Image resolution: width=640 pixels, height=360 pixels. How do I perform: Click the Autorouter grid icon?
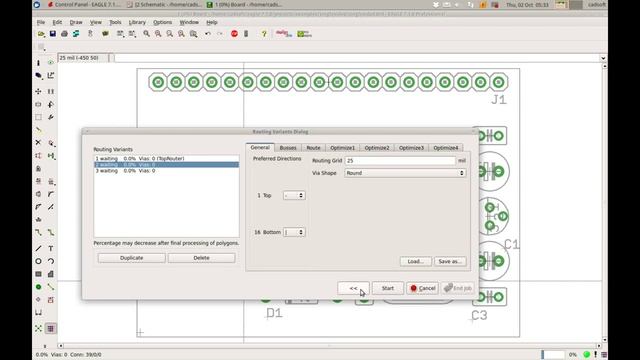(x=51, y=328)
